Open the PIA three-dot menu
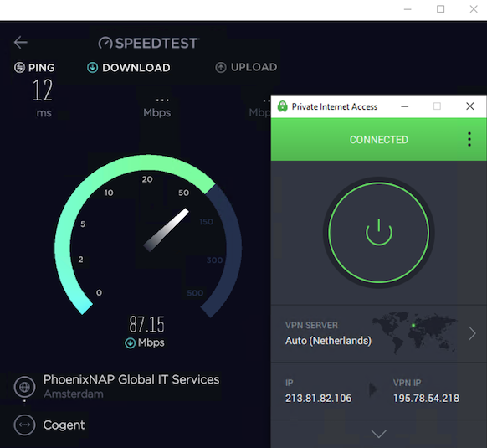The image size is (487, 448). point(469,139)
